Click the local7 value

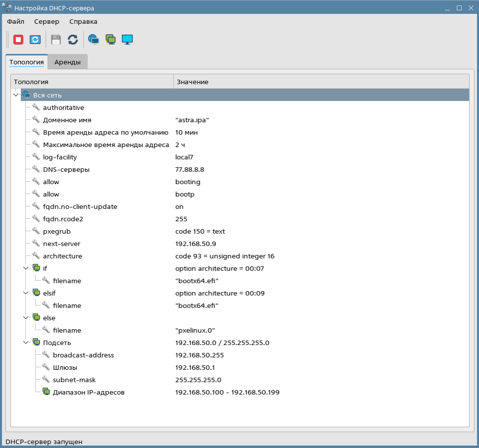pyautogui.click(x=184, y=157)
